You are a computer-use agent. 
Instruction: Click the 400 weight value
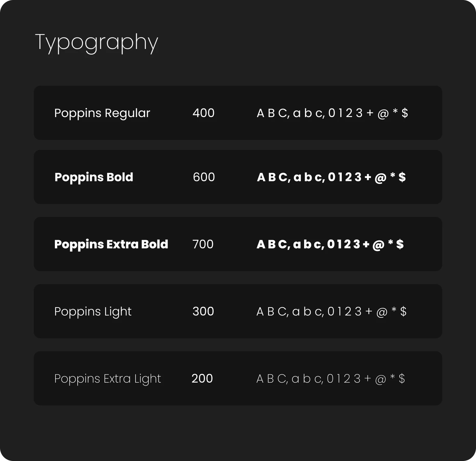(x=203, y=113)
